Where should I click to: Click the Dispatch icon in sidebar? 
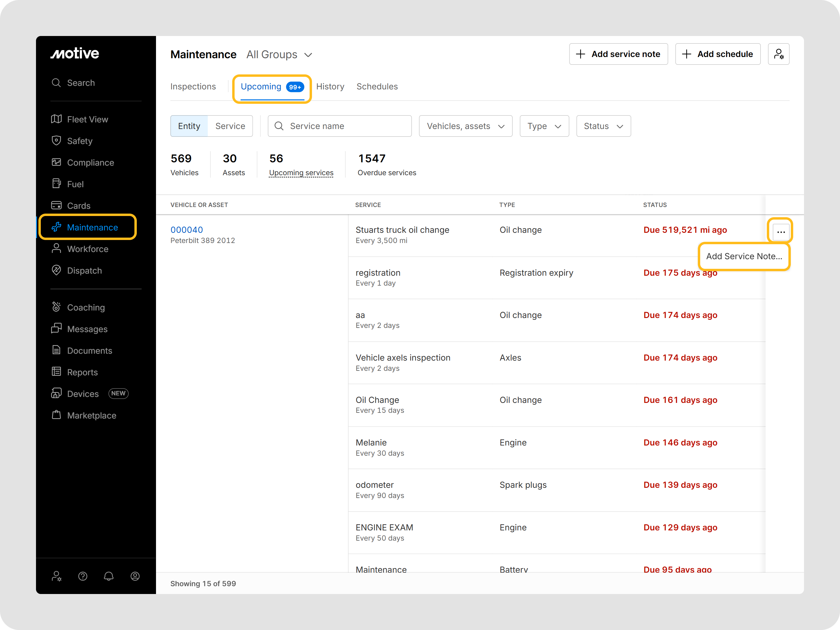[56, 270]
